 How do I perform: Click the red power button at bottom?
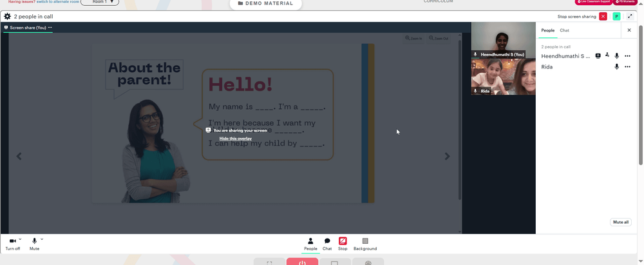[x=302, y=262]
